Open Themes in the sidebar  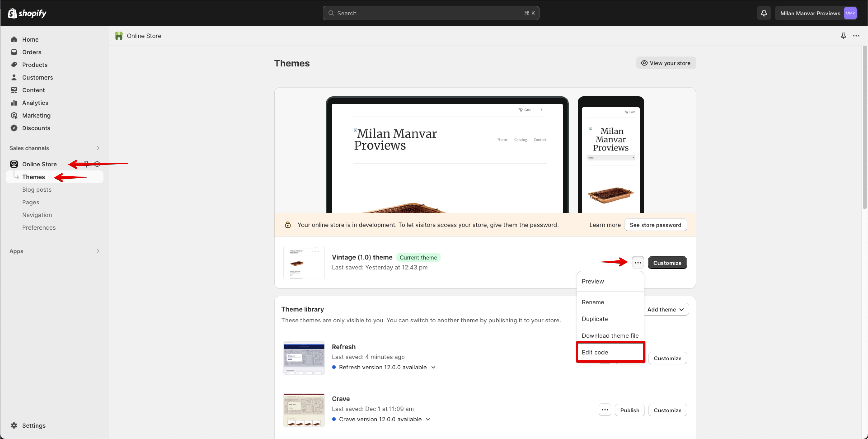[55, 177]
